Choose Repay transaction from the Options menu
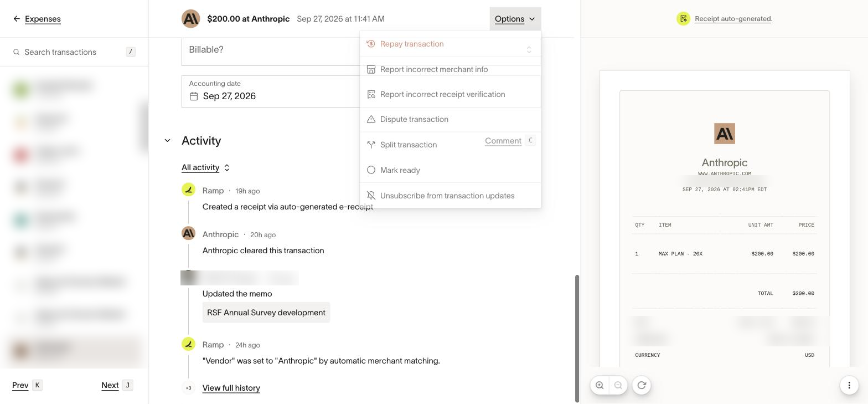Screen dimensions: 868x404 pyautogui.click(x=450, y=44)
